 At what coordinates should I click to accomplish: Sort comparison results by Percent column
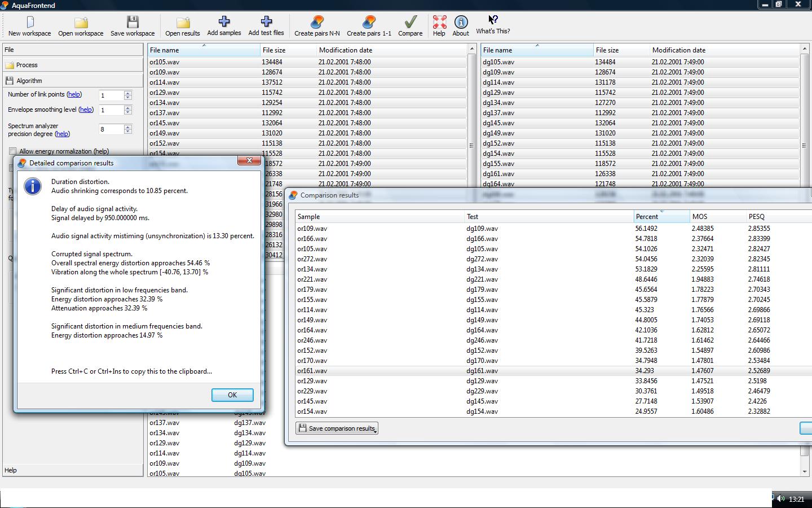pos(661,217)
